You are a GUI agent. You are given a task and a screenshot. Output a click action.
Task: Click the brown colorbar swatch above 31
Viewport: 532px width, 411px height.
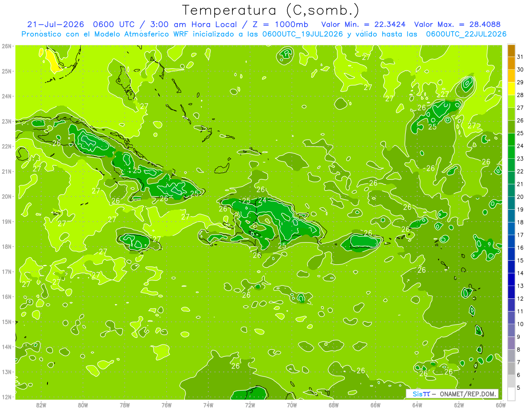pyautogui.click(x=511, y=51)
